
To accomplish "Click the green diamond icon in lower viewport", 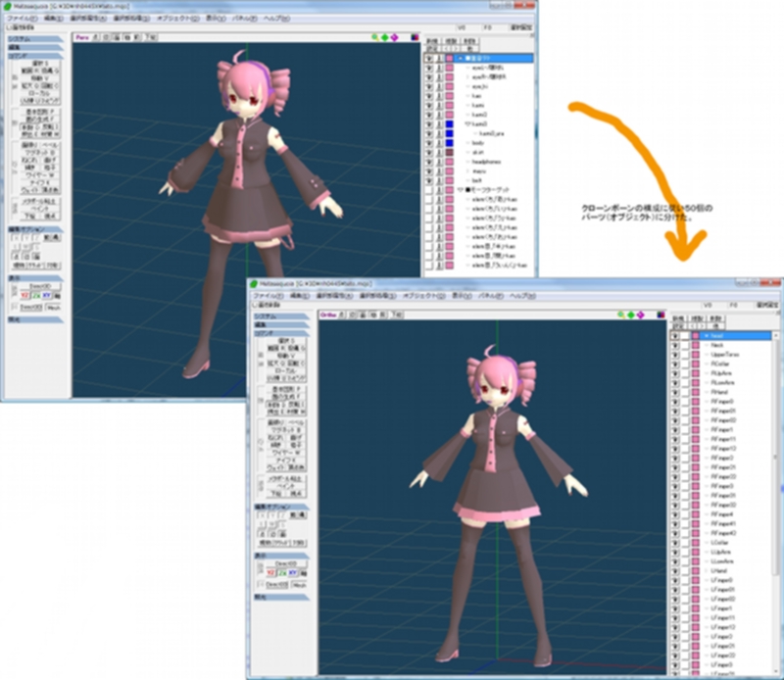I will coord(631,315).
